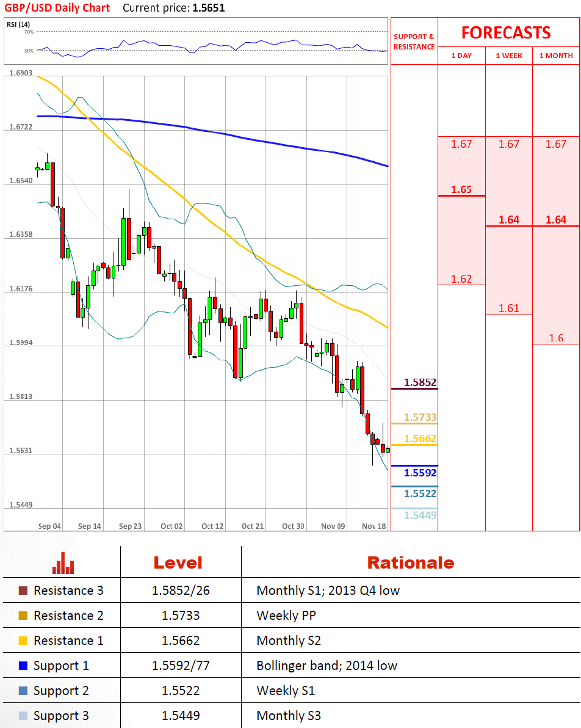Click the bold 1.64 one-month forecast
The height and width of the screenshot is (728, 581).
pyautogui.click(x=556, y=220)
